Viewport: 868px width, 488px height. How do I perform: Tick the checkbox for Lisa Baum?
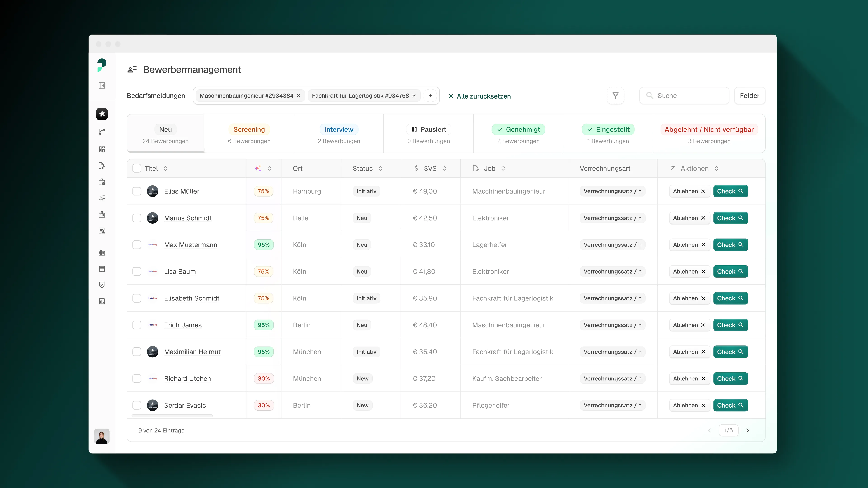click(137, 271)
